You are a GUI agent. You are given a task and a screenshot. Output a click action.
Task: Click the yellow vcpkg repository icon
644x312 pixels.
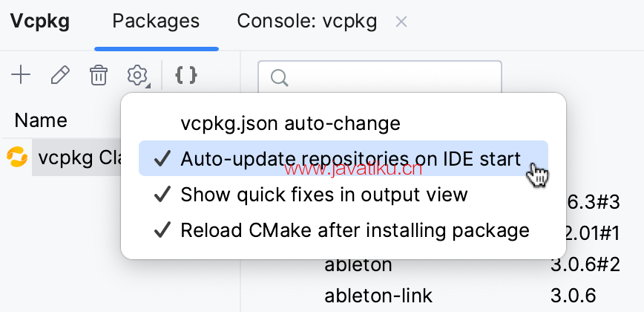coord(17,157)
